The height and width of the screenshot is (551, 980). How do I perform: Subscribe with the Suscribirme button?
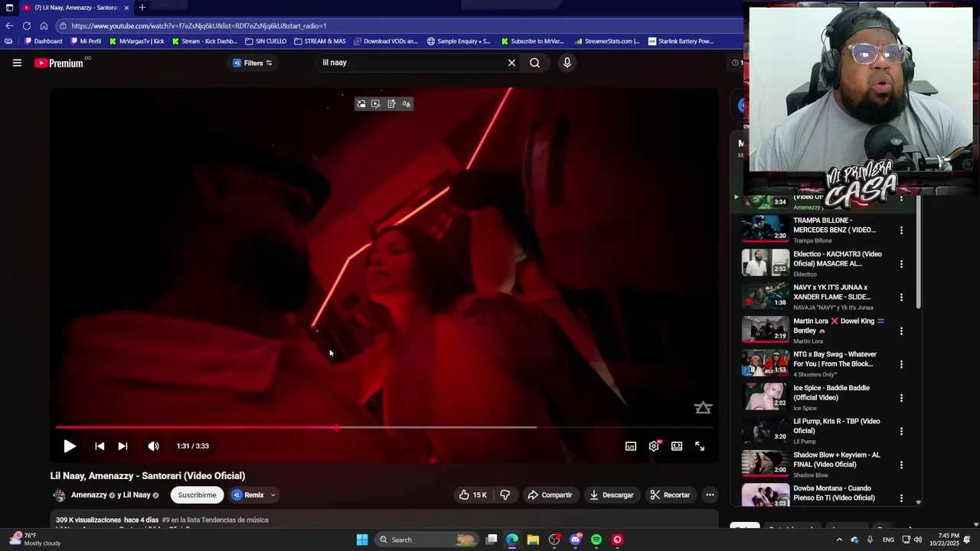click(197, 495)
